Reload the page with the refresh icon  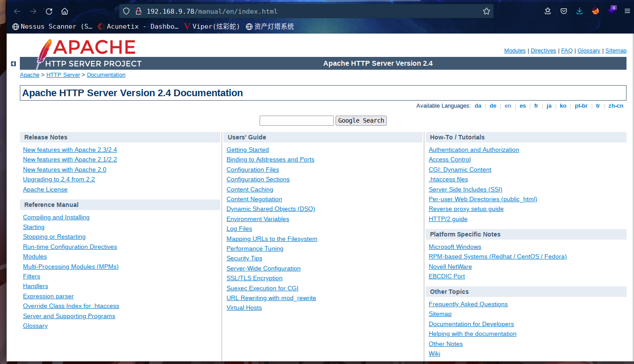pyautogui.click(x=49, y=11)
